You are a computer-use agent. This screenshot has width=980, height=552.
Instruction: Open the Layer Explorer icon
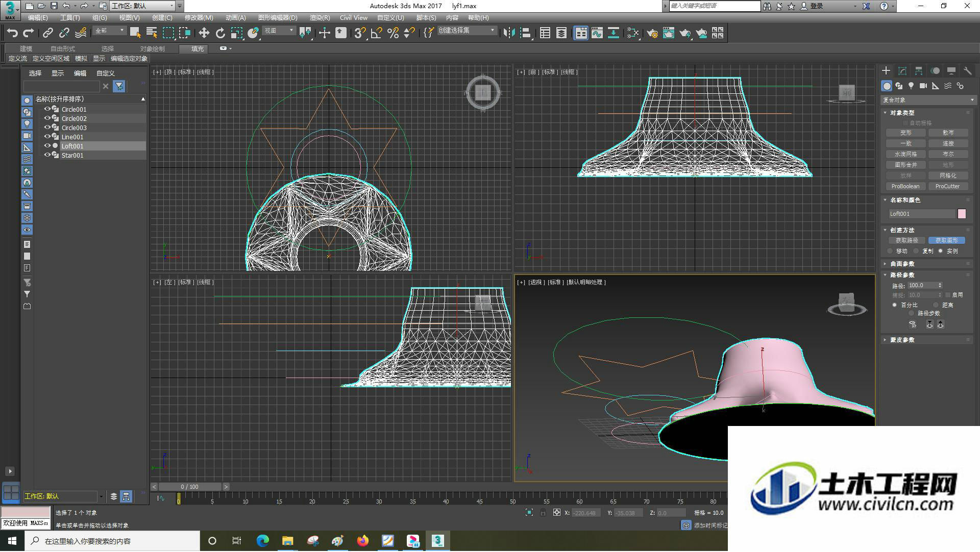click(x=561, y=33)
